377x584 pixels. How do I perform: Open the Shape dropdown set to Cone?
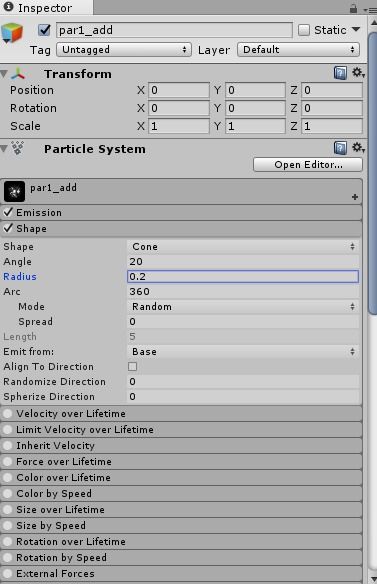pos(243,247)
